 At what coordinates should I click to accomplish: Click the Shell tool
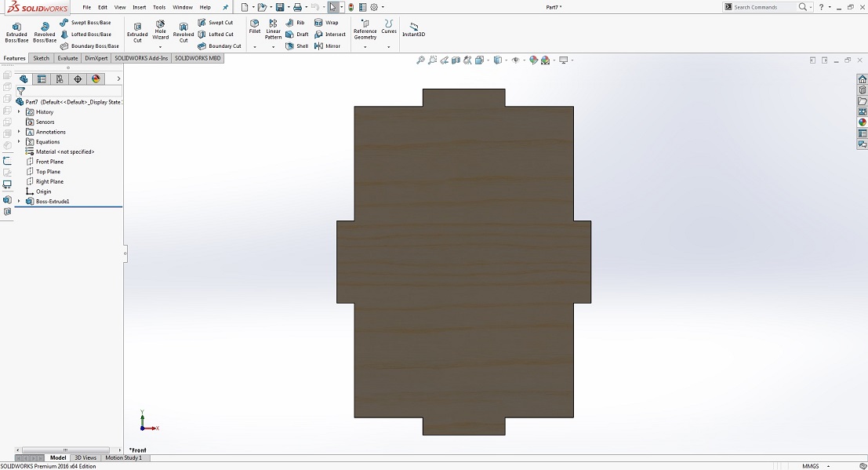pyautogui.click(x=296, y=46)
